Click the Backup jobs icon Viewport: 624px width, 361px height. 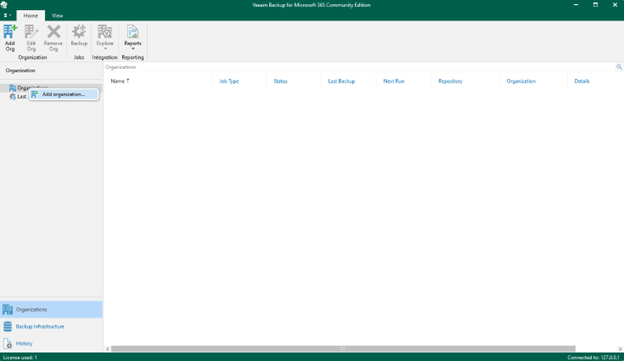point(79,36)
